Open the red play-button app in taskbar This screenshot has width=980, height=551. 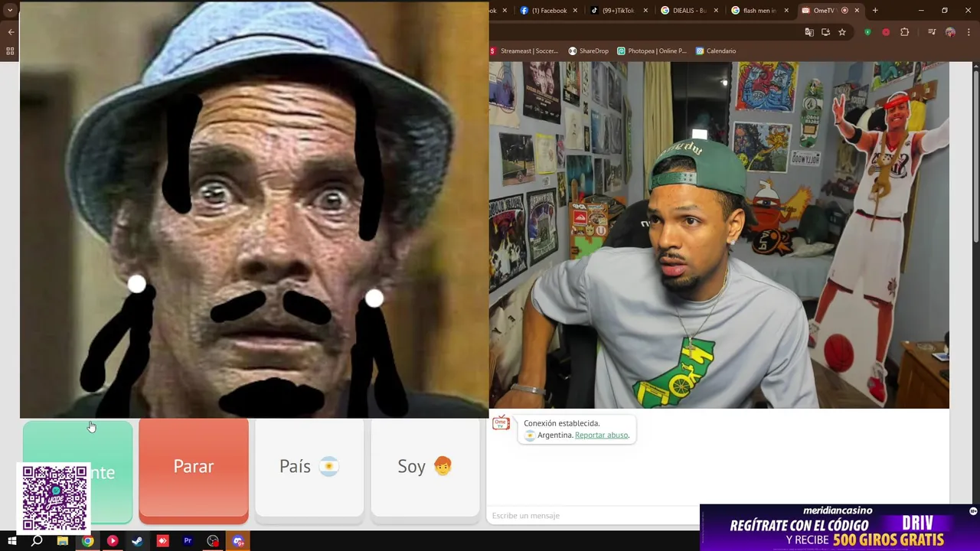point(113,541)
